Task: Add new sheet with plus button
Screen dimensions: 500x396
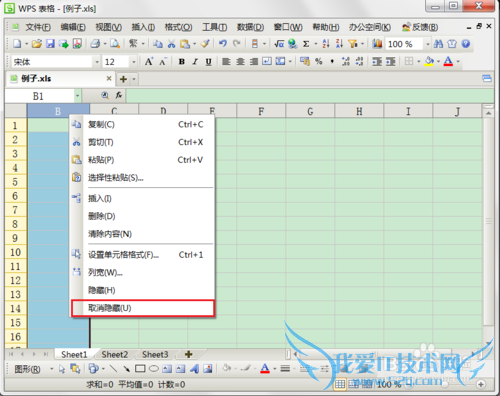Action: (189, 354)
